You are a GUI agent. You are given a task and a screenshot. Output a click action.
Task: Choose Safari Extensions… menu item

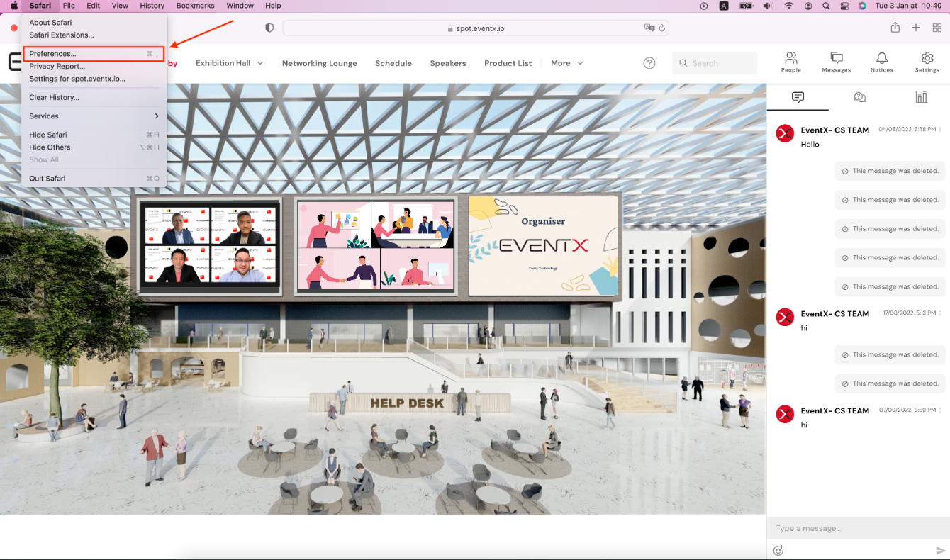(94, 35)
